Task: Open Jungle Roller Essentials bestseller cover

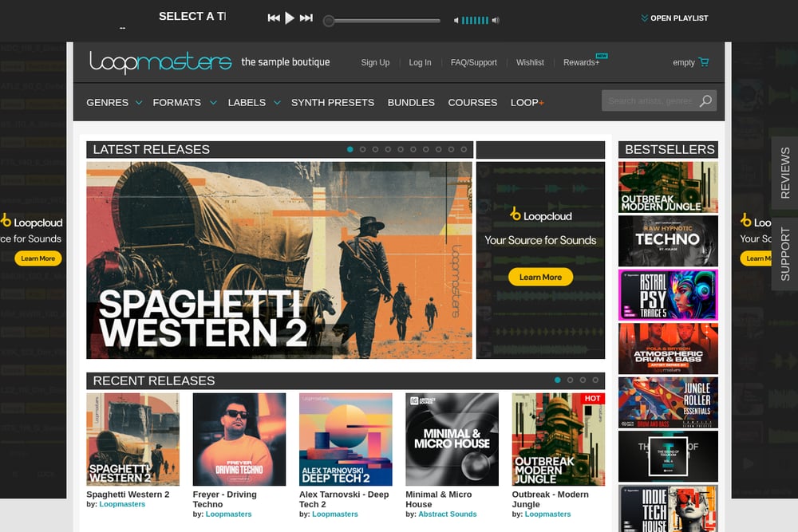Action: 668,403
